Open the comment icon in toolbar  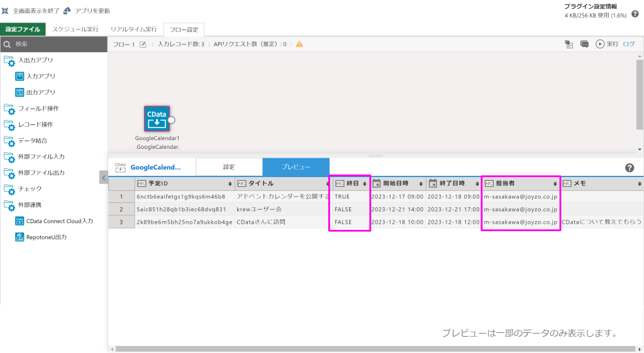(x=584, y=44)
